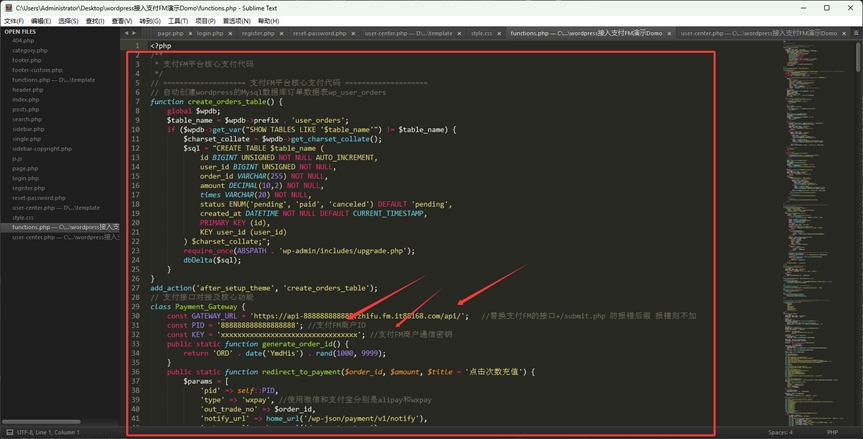863x439 pixels.
Task: Close the user-center.php template tab
Action: coord(459,34)
